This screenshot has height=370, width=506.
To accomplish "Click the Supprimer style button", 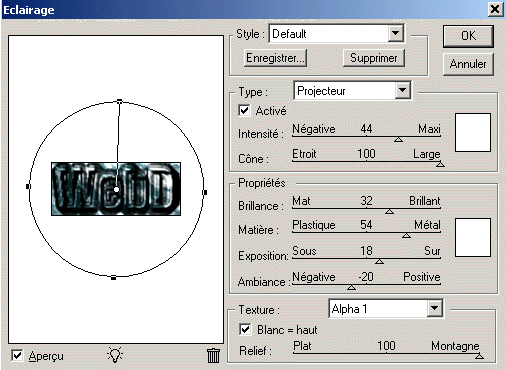I will tap(374, 58).
